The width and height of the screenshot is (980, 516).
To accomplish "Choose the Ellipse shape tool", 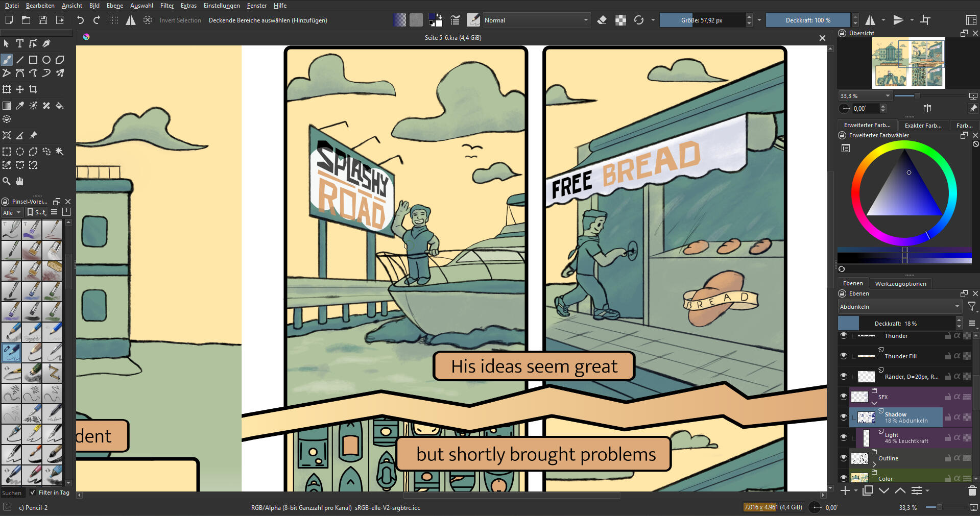I will pos(46,60).
